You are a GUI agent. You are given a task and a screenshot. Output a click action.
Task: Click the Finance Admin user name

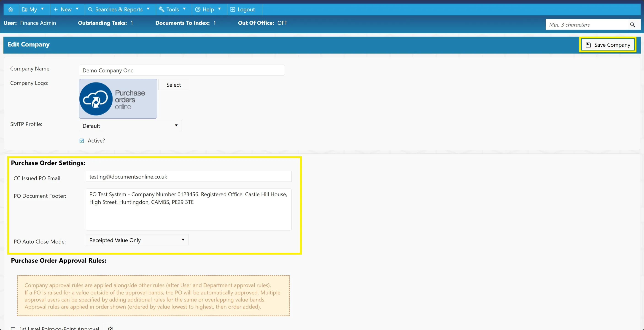tap(38, 23)
